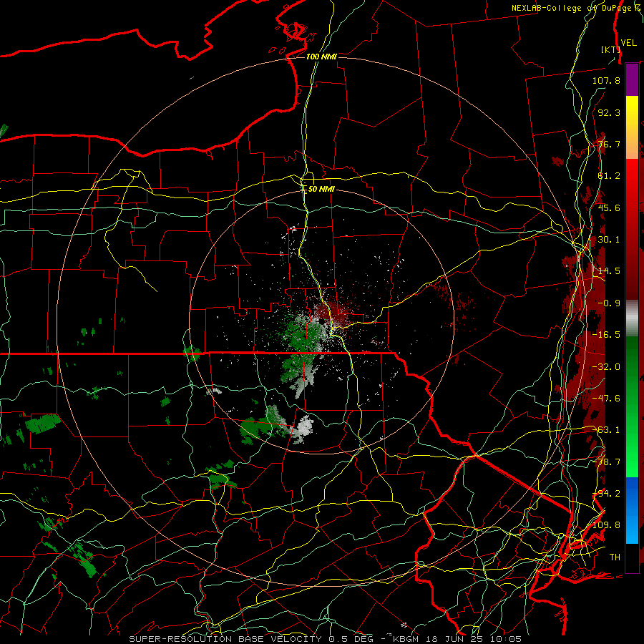Click the 45.6 value on the velocity scale
This screenshot has width=644, height=644.
pyautogui.click(x=609, y=208)
